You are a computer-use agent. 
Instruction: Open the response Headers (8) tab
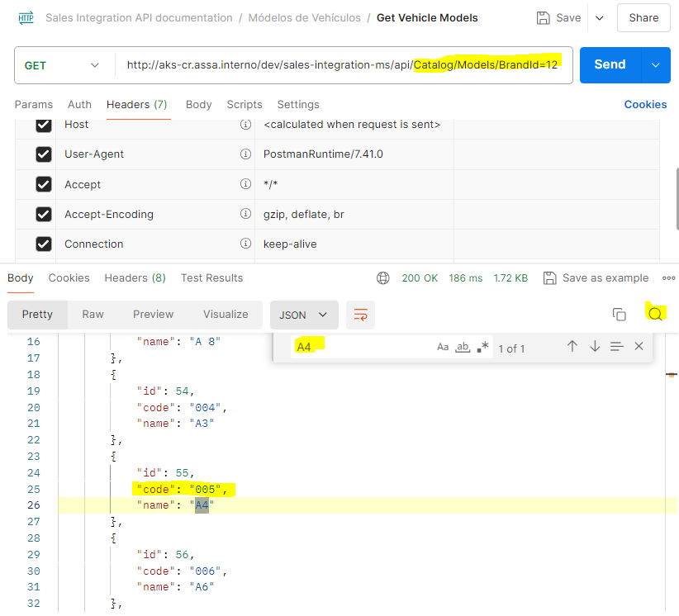click(x=135, y=278)
